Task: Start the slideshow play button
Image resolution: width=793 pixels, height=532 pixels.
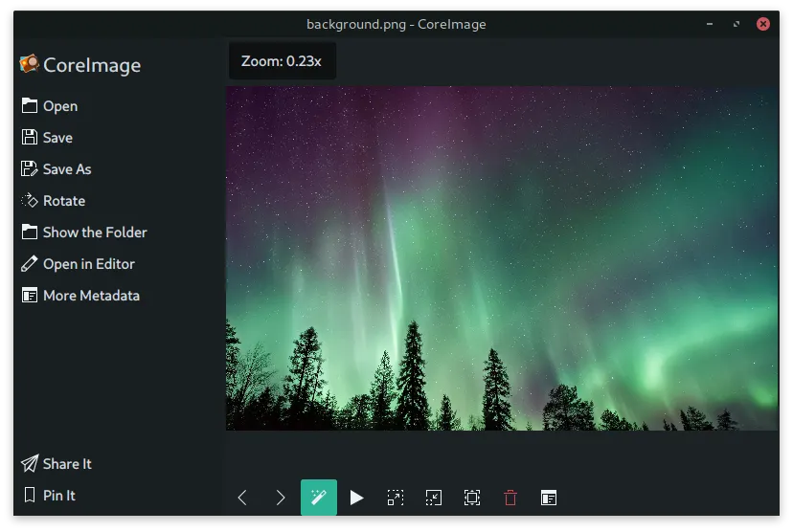Action: click(x=356, y=498)
